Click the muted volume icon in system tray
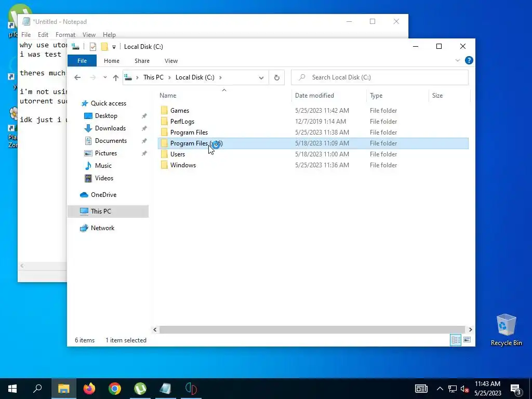Image resolution: width=532 pixels, height=399 pixels. click(464, 389)
